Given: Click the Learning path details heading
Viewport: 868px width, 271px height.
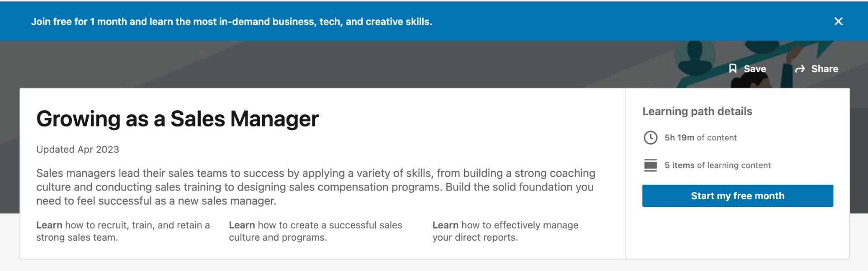Looking at the screenshot, I should coord(698,111).
